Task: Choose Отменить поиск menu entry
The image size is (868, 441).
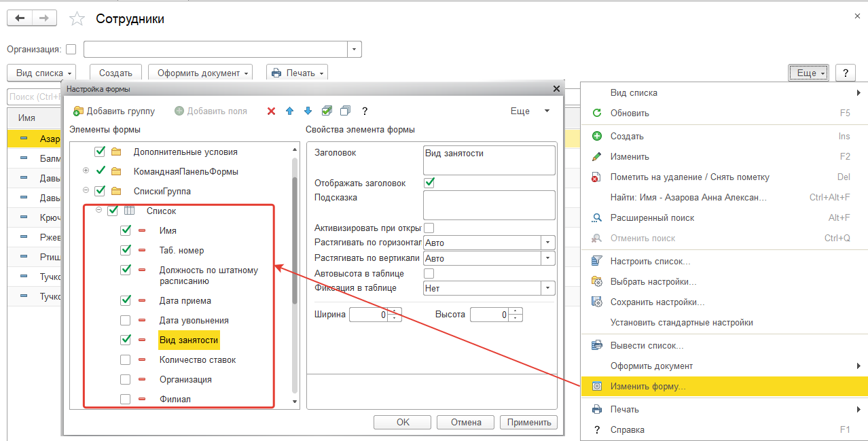Action: pyautogui.click(x=724, y=238)
